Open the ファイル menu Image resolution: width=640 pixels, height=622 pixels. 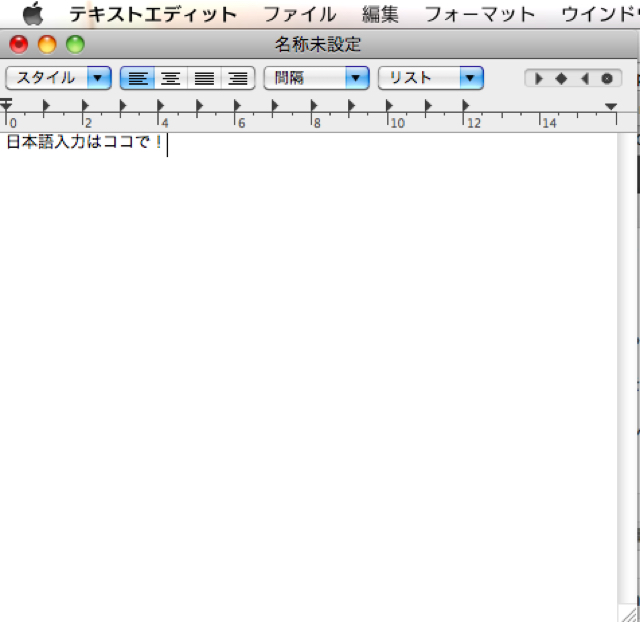point(299,14)
